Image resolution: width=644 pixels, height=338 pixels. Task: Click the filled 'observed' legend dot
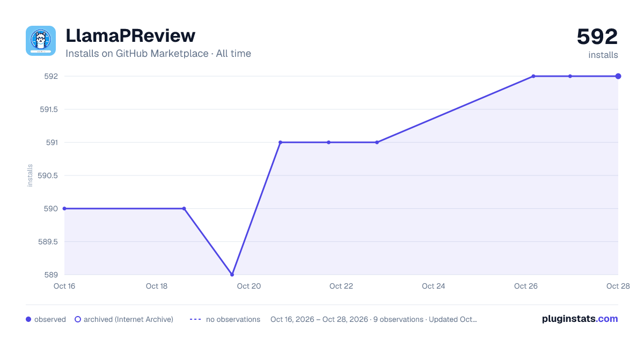28,319
